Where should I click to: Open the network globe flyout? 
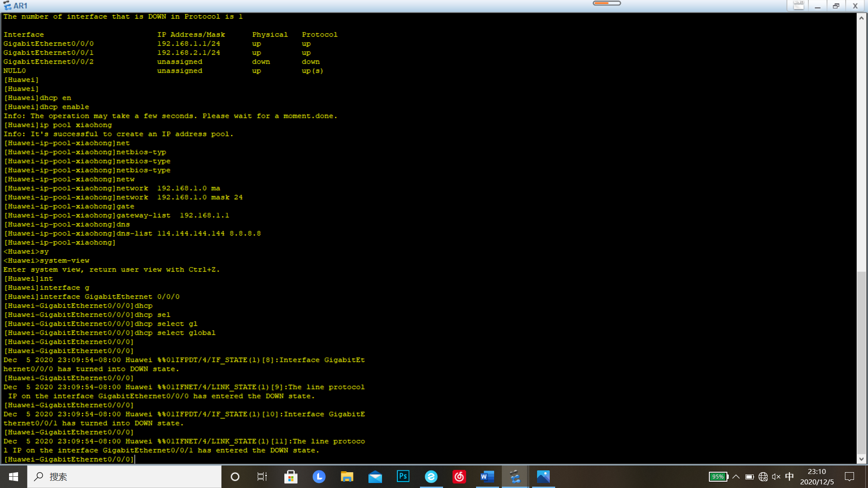tap(763, 477)
